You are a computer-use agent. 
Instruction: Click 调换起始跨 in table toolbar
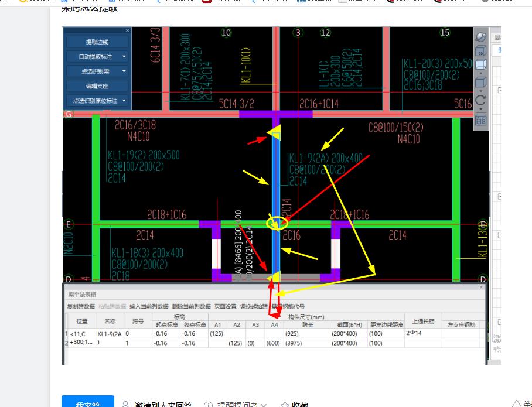(x=254, y=306)
